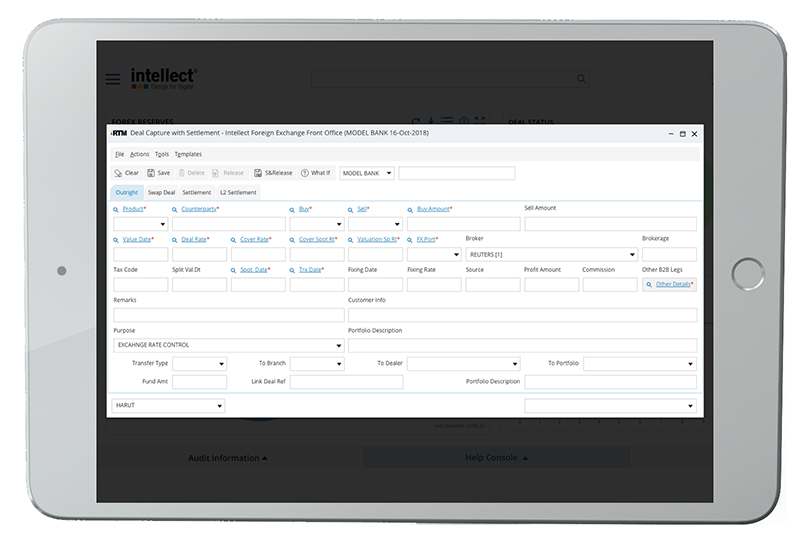Click lookup icon next to Buy

[292, 210]
